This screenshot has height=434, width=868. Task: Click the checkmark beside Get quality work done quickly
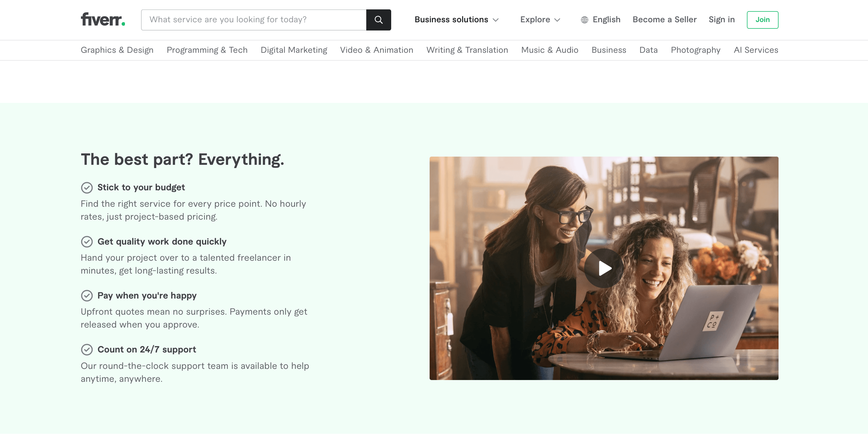coord(87,242)
